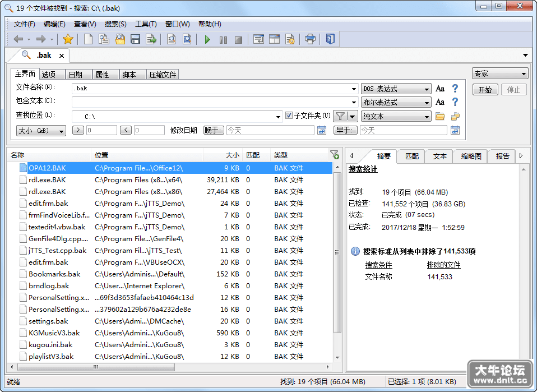Expand the file name history dropdown arrow
The width and height of the screenshot is (537, 392).
[x=354, y=89]
